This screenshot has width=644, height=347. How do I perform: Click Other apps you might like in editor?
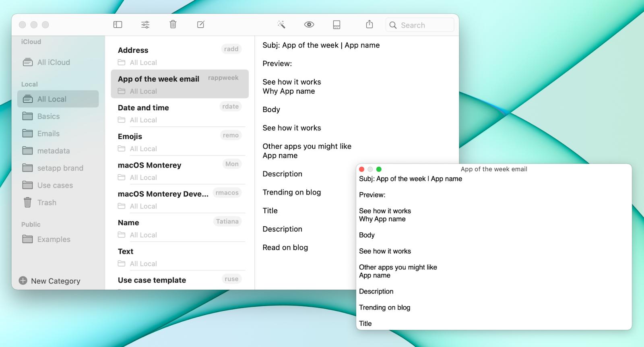point(307,146)
